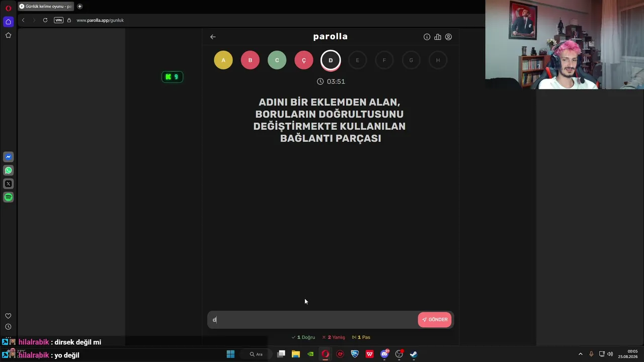644x362 pixels.
Task: Click the microphone tray icon
Action: 591,354
